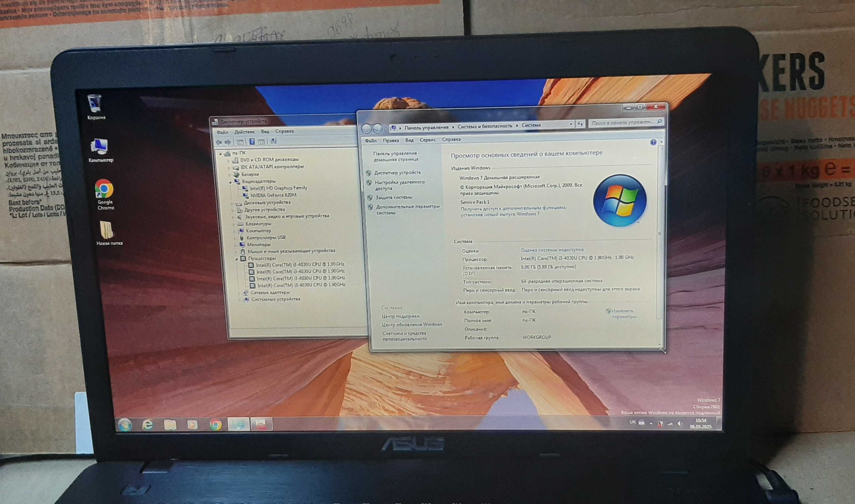Open Файл menu in Device Manager

tap(223, 133)
